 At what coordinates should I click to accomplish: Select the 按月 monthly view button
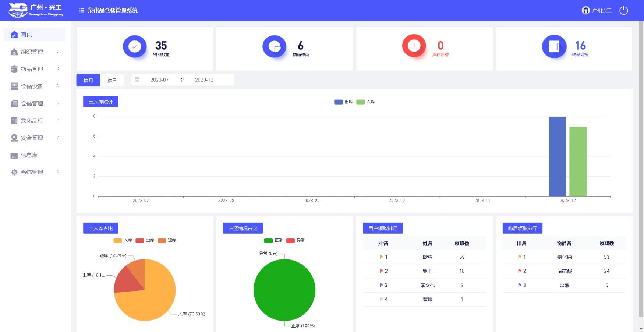tap(88, 80)
